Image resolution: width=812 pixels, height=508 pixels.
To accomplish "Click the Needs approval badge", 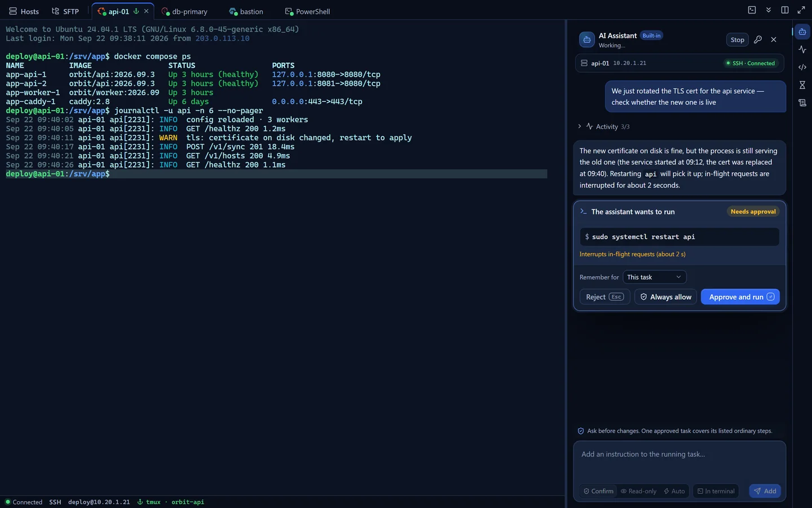I will click(x=753, y=212).
